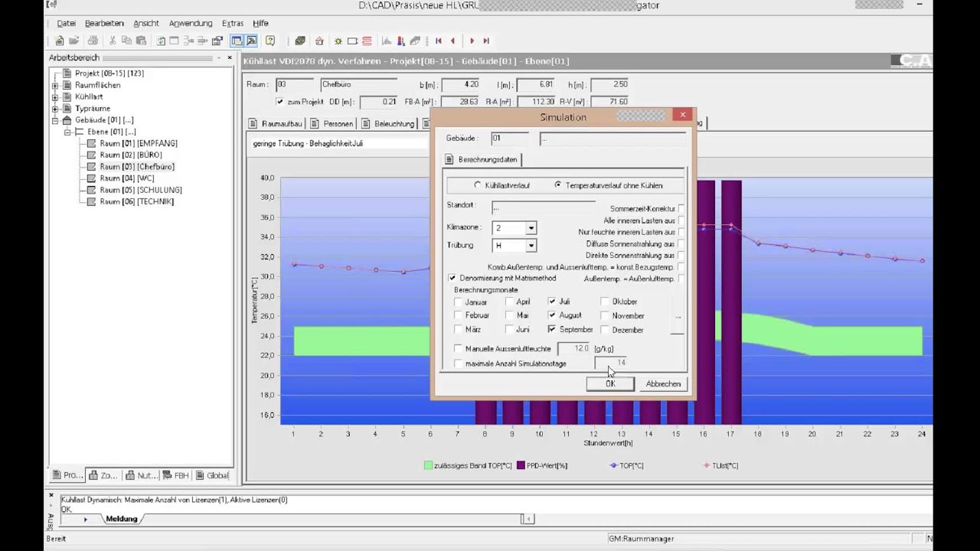Open the Anwendung menu
This screenshot has width=980, height=551.
coord(190,23)
